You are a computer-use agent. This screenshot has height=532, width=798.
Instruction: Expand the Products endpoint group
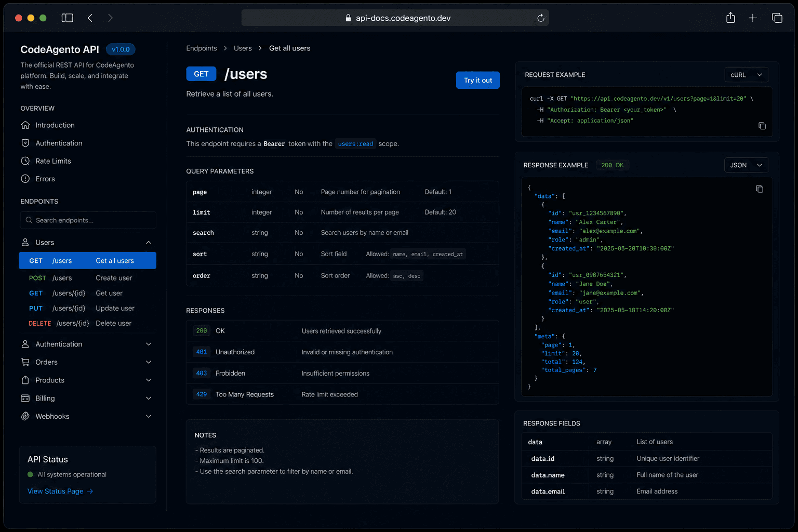[x=149, y=380]
